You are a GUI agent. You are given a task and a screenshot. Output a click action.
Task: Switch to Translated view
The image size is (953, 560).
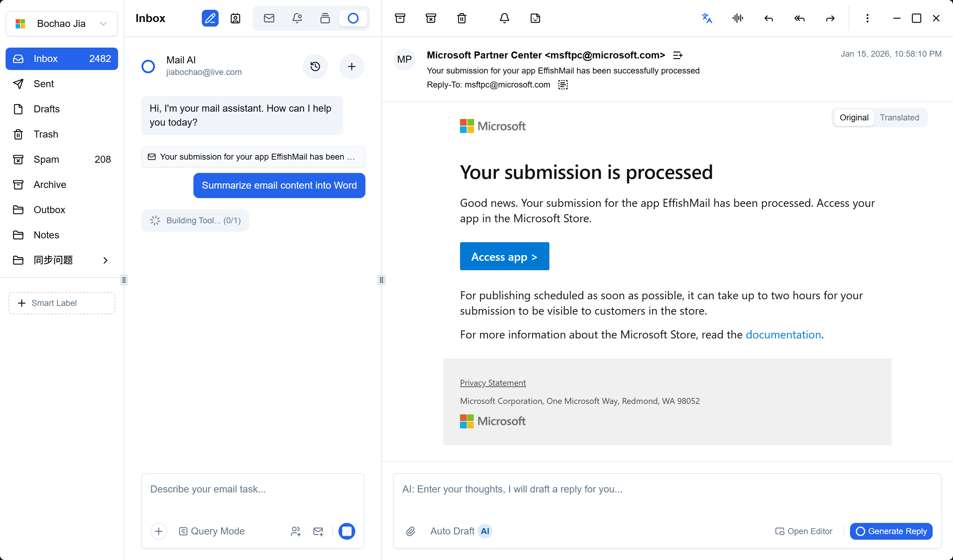click(x=899, y=118)
